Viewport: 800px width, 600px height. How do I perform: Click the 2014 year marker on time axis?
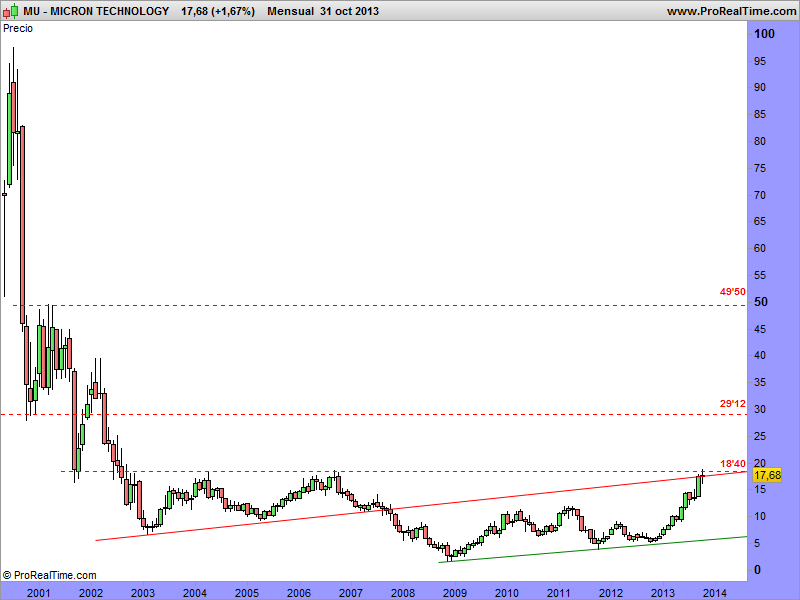(x=714, y=592)
